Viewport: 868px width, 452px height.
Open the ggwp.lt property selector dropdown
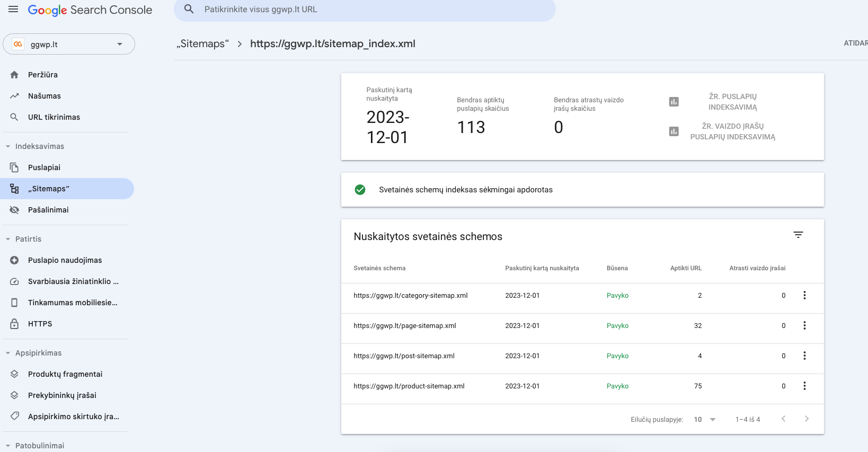69,44
